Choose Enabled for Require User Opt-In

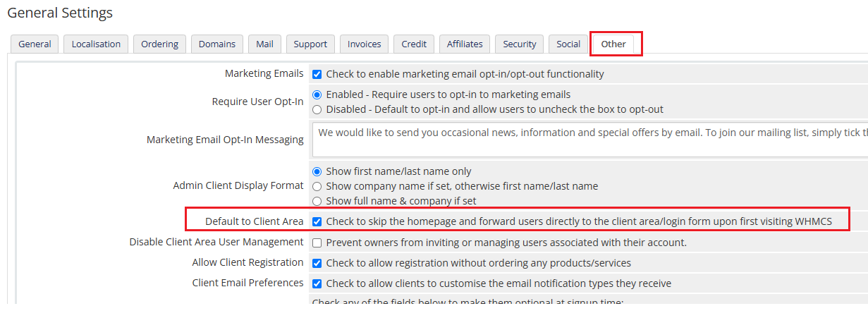317,94
